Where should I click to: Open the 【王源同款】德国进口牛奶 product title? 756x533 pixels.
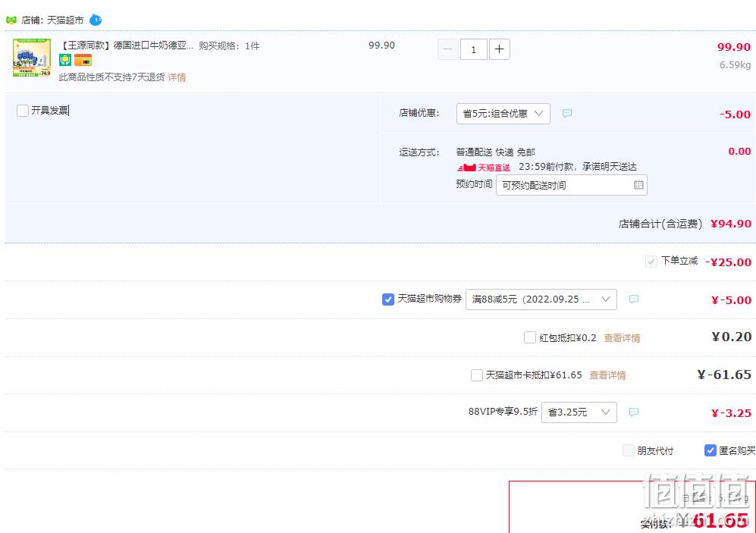[x=126, y=45]
